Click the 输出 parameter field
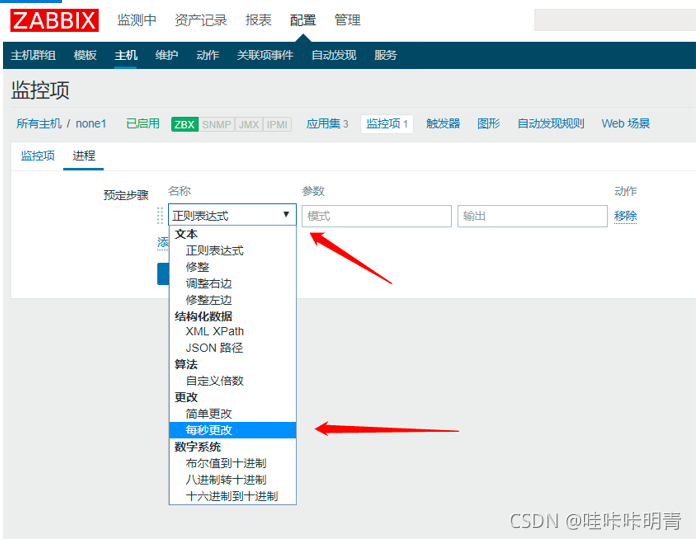 pyautogui.click(x=532, y=216)
